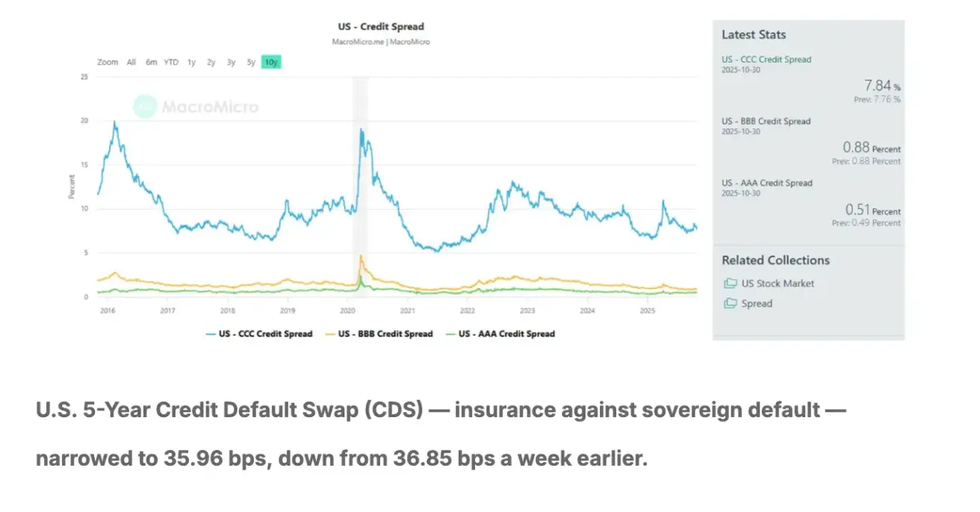Select the 1y zoom range
The image size is (980, 512).
point(192,63)
